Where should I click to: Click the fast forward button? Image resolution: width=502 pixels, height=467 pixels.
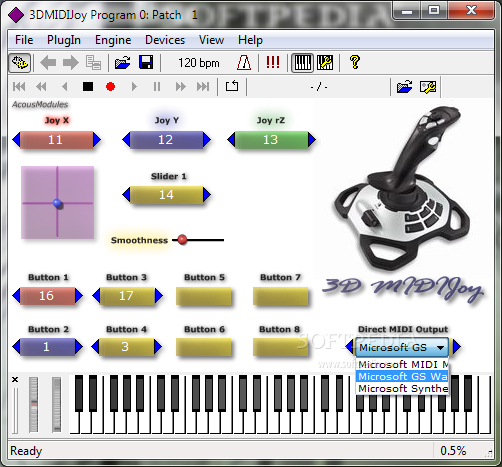180,87
